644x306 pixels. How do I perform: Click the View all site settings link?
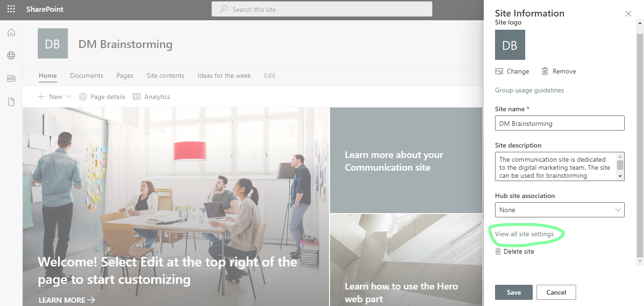(523, 233)
